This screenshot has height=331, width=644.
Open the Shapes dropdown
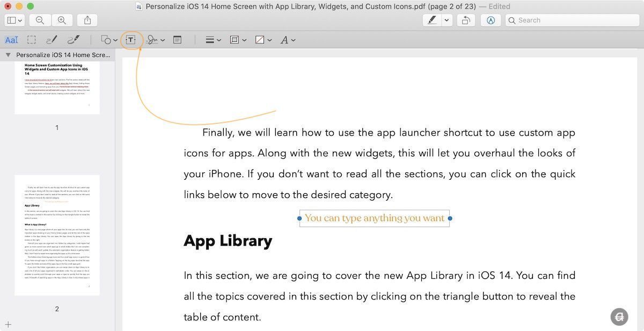click(x=109, y=40)
